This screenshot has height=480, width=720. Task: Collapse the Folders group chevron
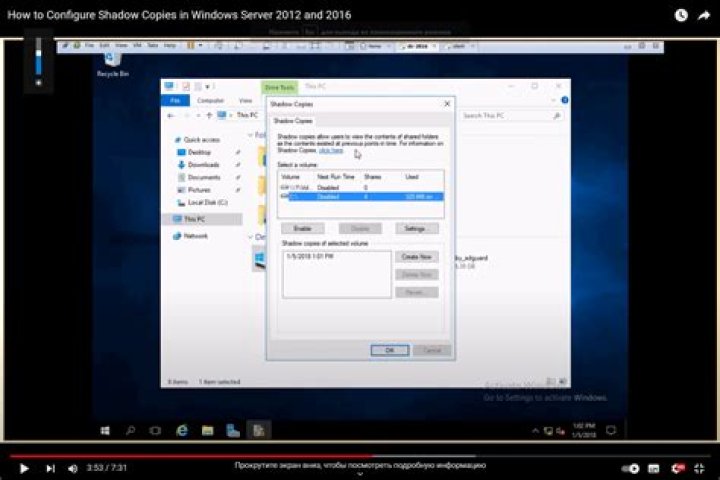251,135
